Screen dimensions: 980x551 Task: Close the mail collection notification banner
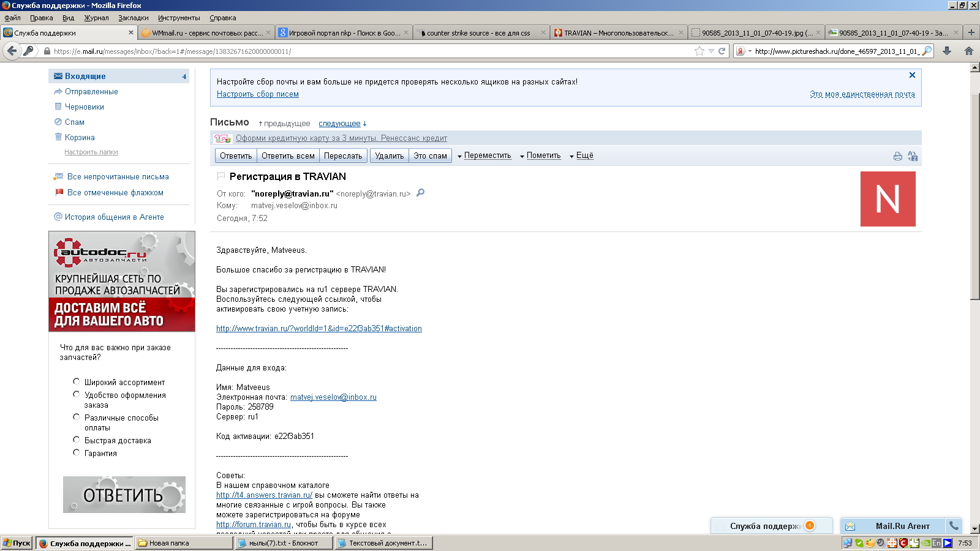click(x=912, y=75)
